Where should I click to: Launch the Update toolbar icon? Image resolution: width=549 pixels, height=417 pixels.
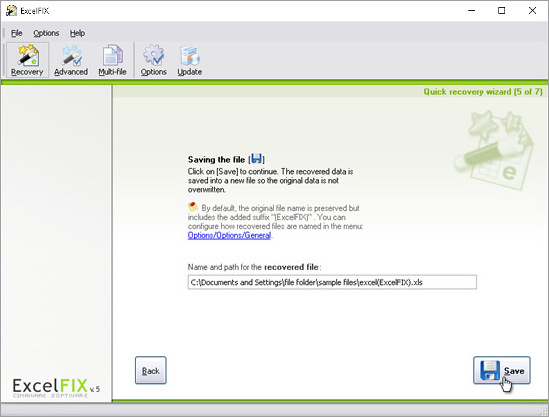[x=189, y=60]
